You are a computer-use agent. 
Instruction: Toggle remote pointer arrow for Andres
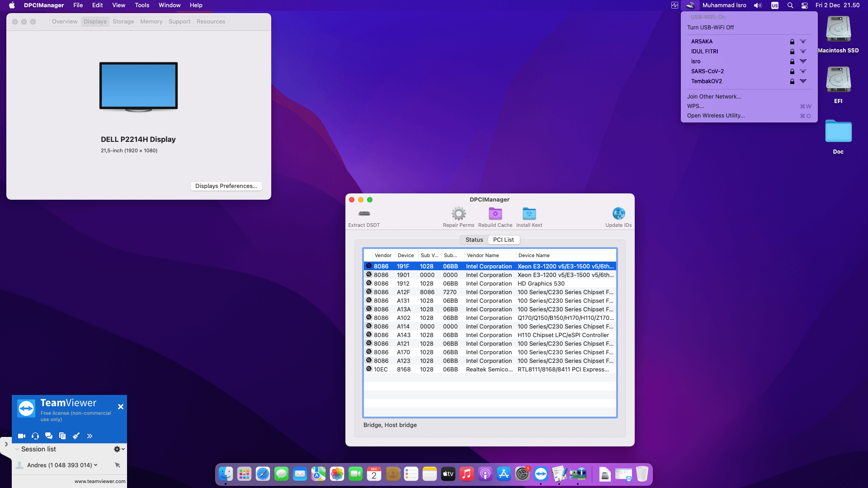click(x=118, y=465)
